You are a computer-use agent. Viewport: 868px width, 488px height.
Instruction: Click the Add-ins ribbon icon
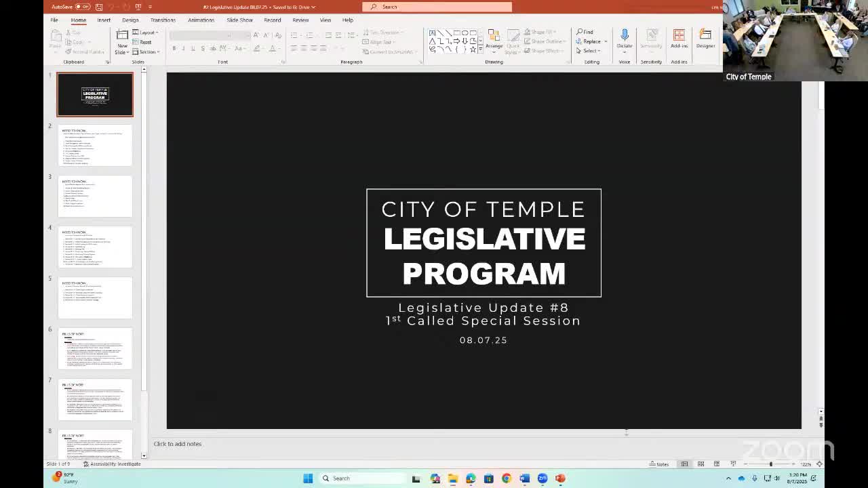click(679, 41)
